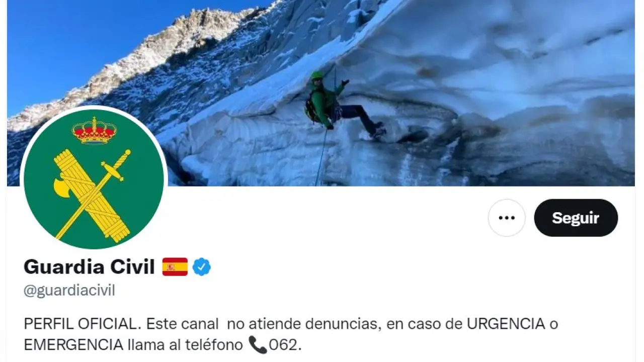Click the Spanish flag emoji in the name
The width and height of the screenshot is (644, 362).
point(175,267)
